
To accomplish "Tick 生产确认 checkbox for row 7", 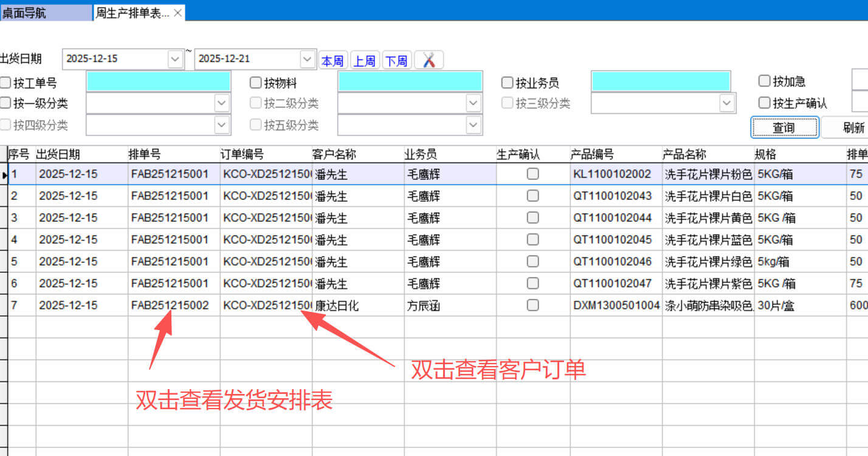I will pos(532,305).
